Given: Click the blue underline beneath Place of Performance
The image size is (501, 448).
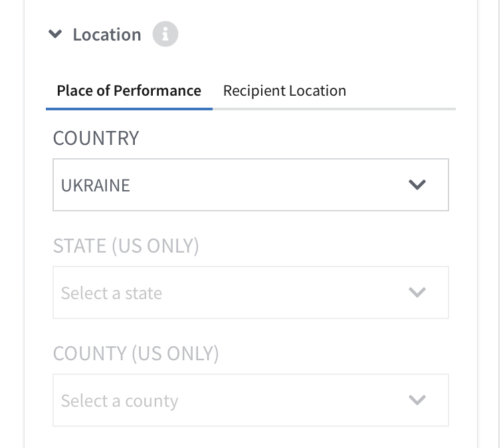Looking at the screenshot, I should pos(129,109).
